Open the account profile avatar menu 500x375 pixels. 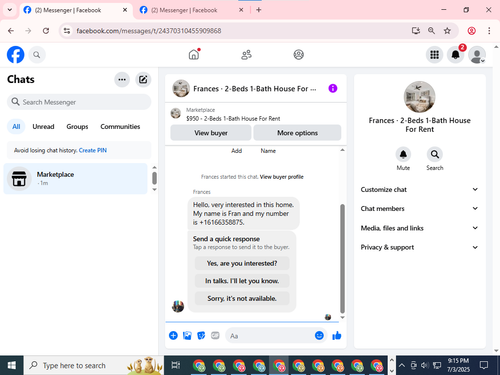click(477, 55)
